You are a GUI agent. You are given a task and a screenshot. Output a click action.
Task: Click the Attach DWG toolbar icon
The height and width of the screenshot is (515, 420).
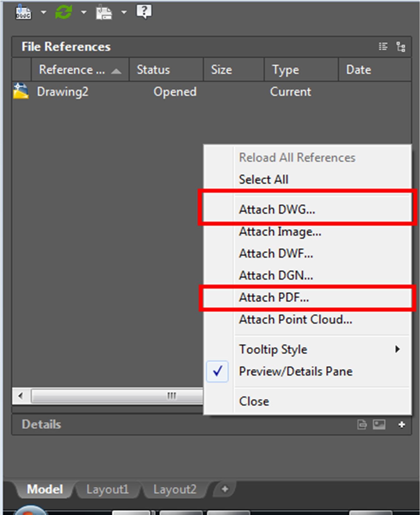pyautogui.click(x=23, y=12)
